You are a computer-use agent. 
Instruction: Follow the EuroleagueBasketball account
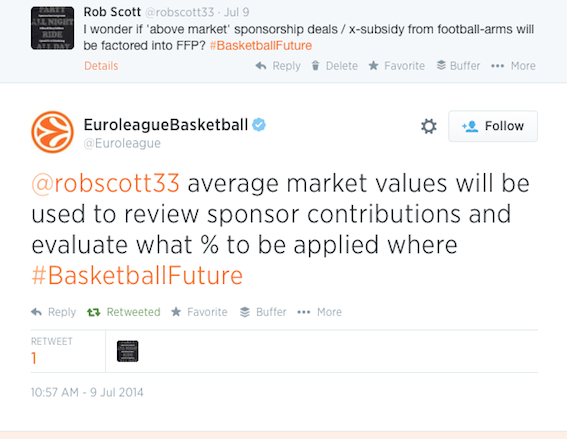point(493,126)
